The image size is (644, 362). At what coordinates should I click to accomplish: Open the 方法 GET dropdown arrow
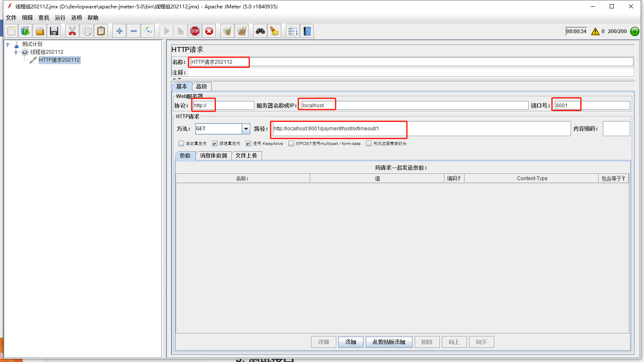tap(246, 129)
